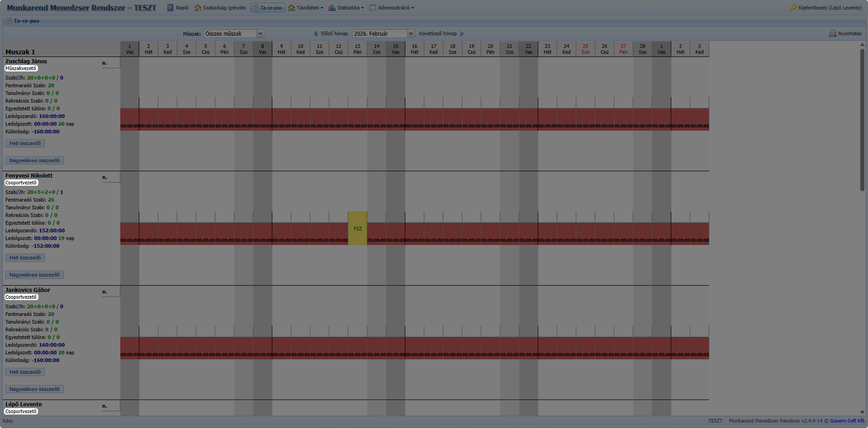Click the vertical scrollbar down arrow
The image size is (868, 428).
(862, 412)
